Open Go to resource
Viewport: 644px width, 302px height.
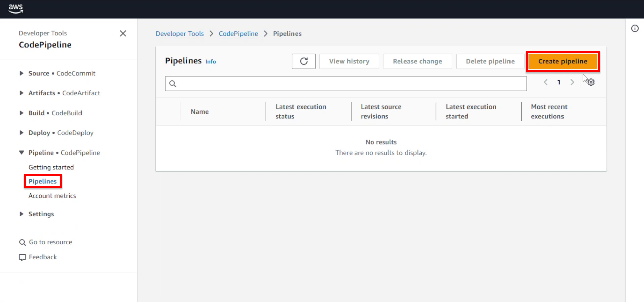(51, 242)
